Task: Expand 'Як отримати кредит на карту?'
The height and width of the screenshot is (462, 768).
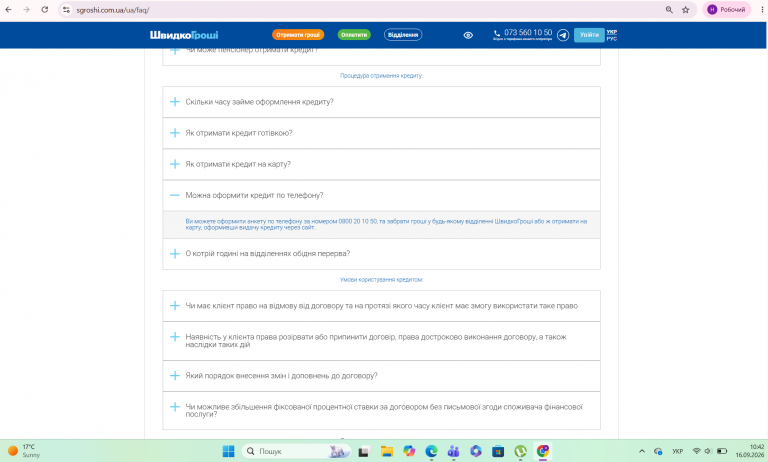Action: click(382, 164)
